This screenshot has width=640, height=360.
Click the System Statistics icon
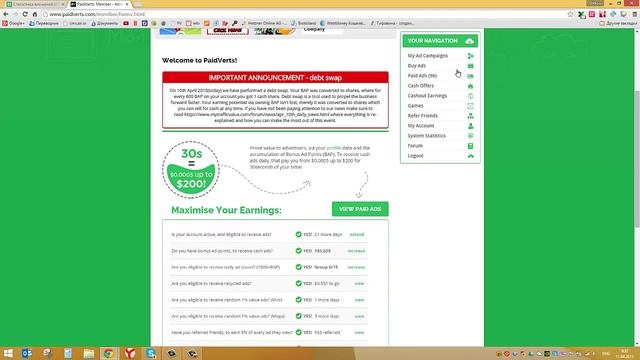point(470,136)
